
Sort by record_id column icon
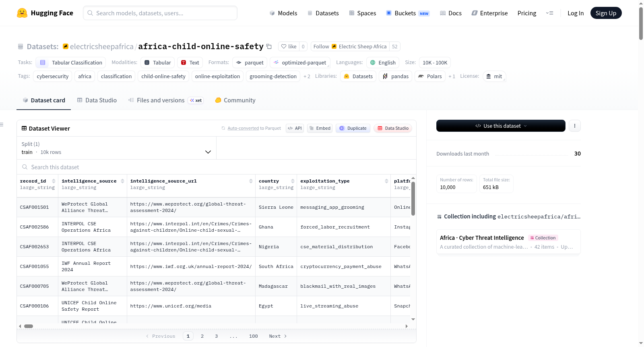click(54, 181)
